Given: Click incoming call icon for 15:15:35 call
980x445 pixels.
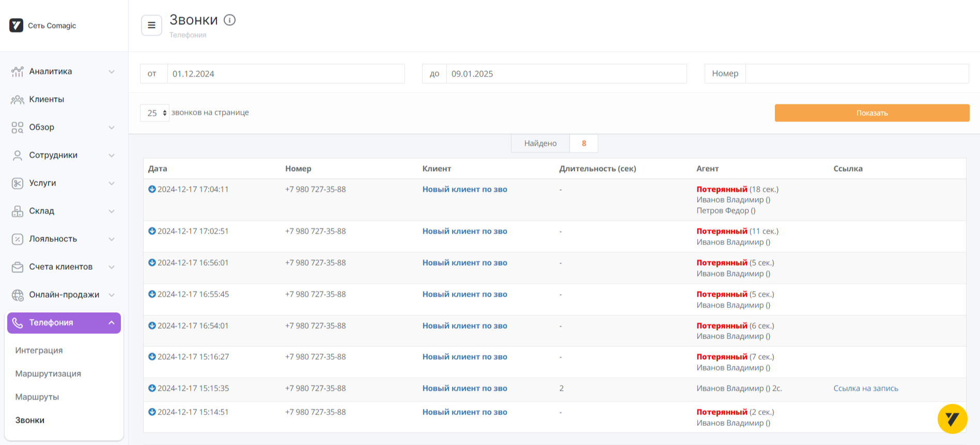Looking at the screenshot, I should [x=152, y=388].
